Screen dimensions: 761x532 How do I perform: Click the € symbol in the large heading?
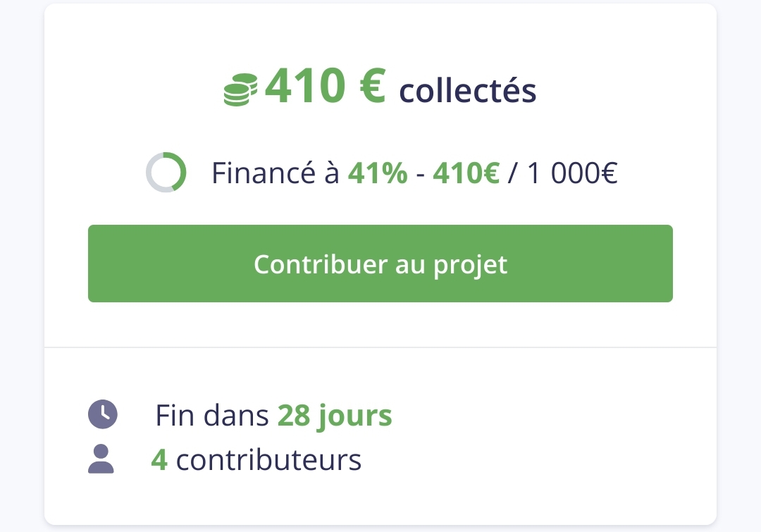(x=372, y=87)
